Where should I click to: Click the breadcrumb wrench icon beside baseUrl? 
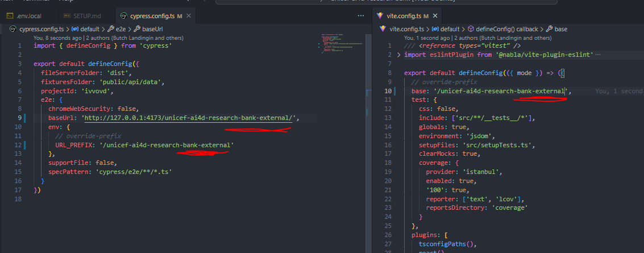(137, 29)
